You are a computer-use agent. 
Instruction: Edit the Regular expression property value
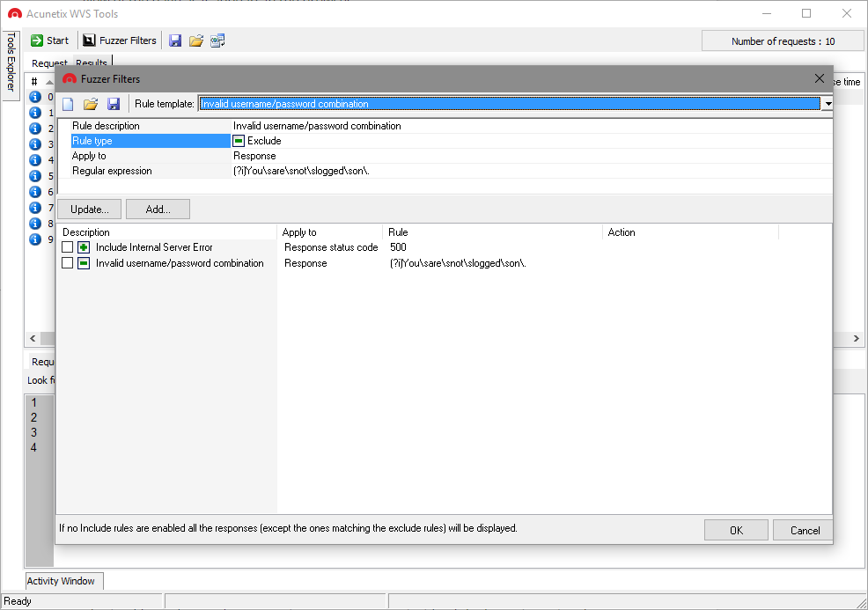coord(532,171)
